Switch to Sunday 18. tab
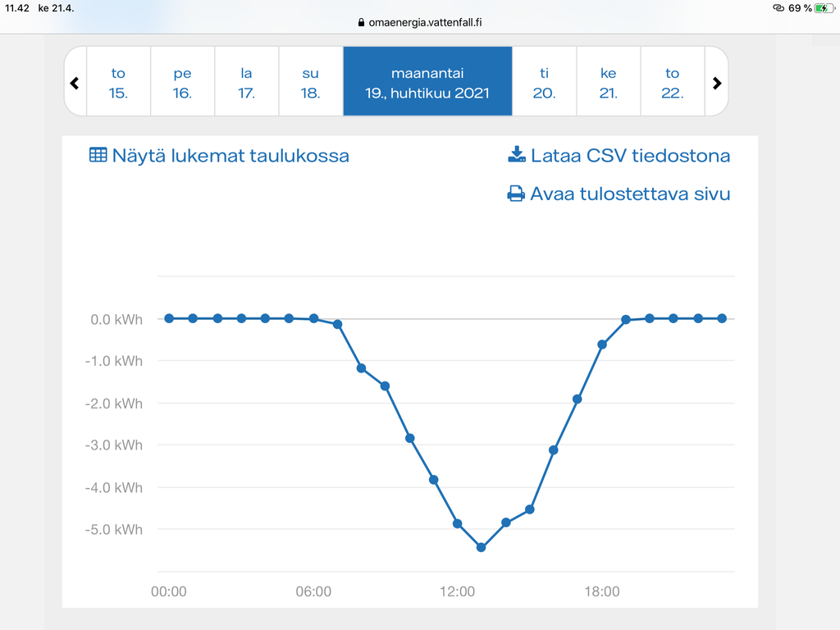Screen dimensions: 840x630 pyautogui.click(x=310, y=83)
